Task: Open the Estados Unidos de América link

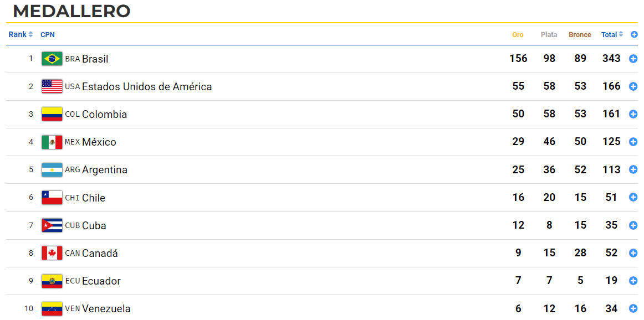Action: (147, 86)
